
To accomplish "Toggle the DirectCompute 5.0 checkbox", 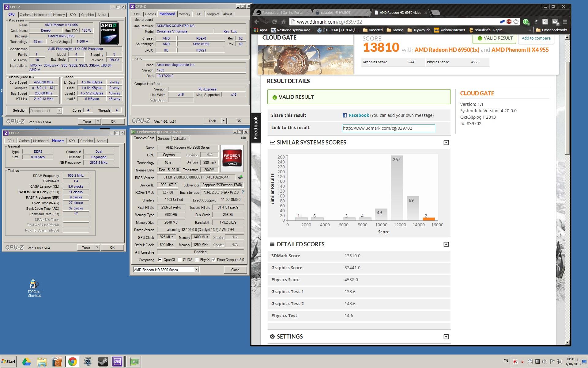I will (213, 259).
